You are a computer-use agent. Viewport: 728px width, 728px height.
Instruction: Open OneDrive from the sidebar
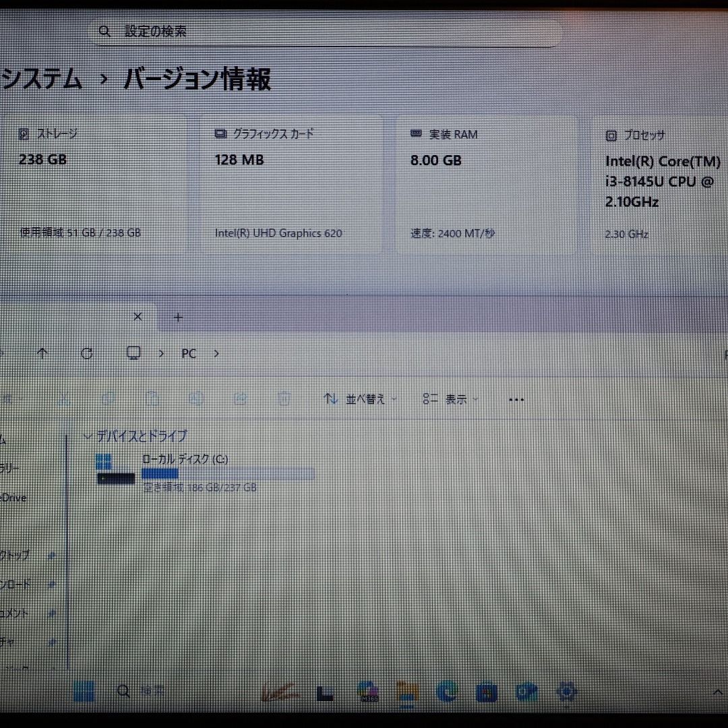13,497
